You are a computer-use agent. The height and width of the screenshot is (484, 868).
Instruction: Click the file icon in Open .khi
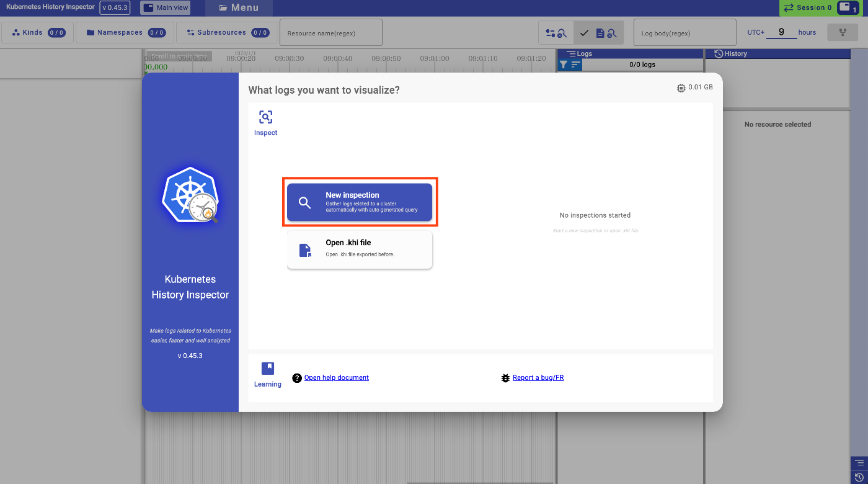[305, 250]
